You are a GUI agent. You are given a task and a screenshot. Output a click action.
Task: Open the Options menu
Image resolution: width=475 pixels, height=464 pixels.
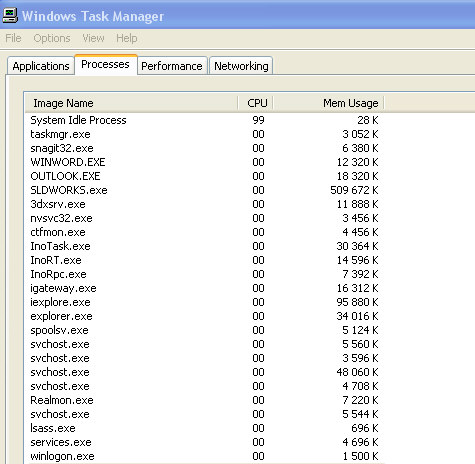[x=52, y=38]
